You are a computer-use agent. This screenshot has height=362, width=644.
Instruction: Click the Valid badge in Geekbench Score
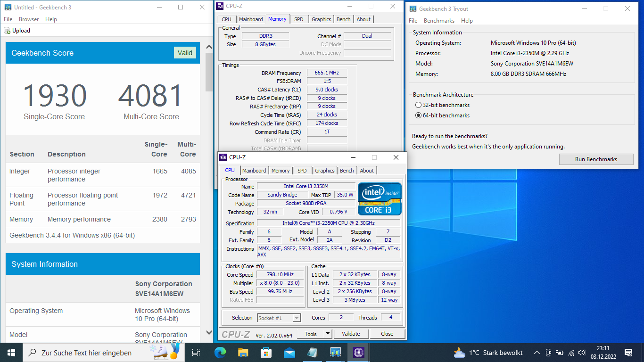point(185,53)
